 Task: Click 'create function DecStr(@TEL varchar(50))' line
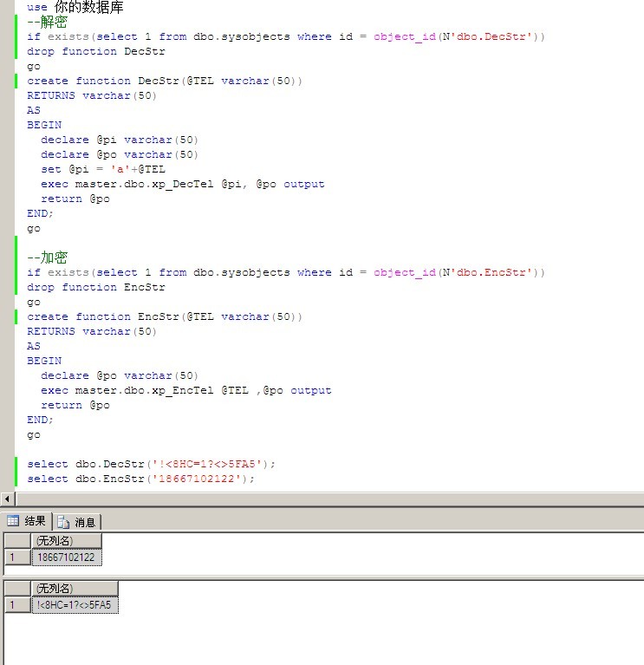pyautogui.click(x=165, y=81)
